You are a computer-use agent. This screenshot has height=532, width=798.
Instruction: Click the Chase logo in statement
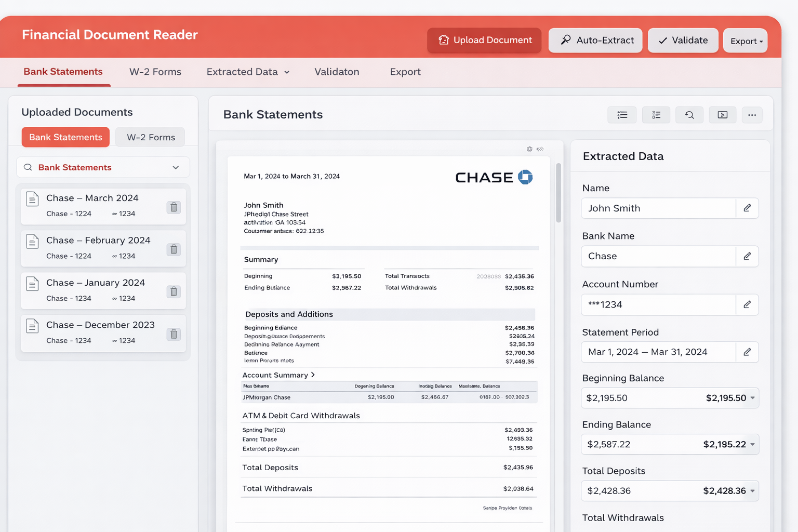tap(494, 177)
